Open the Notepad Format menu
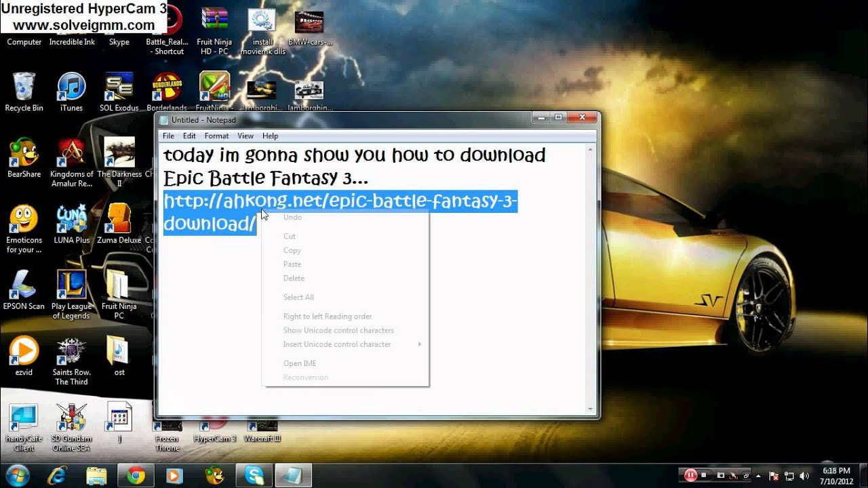 [x=216, y=136]
